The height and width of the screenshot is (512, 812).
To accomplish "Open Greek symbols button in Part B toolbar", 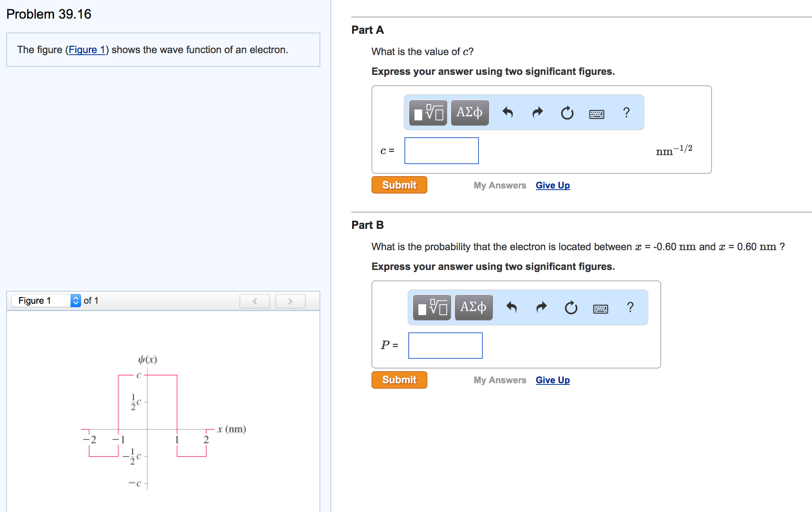I will pyautogui.click(x=473, y=308).
